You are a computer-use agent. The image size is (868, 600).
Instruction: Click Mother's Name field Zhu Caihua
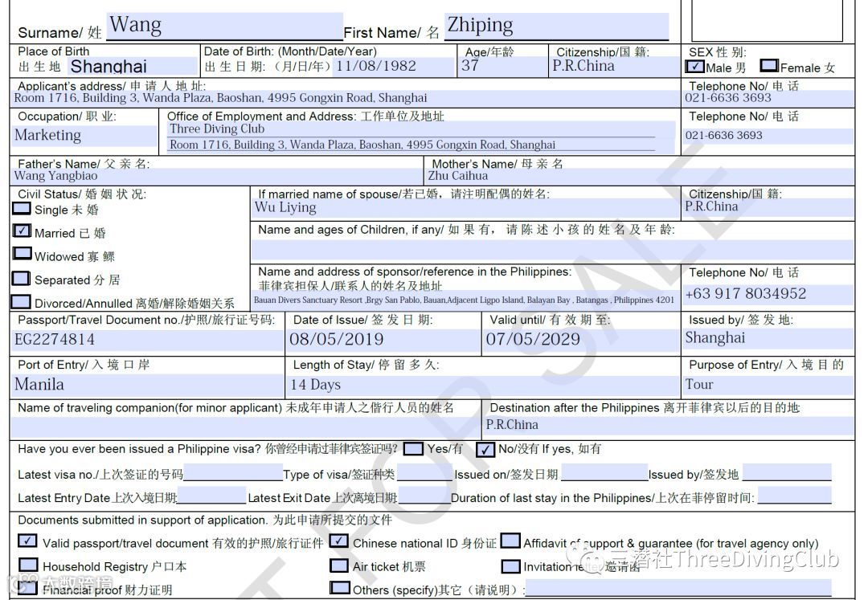(640, 176)
